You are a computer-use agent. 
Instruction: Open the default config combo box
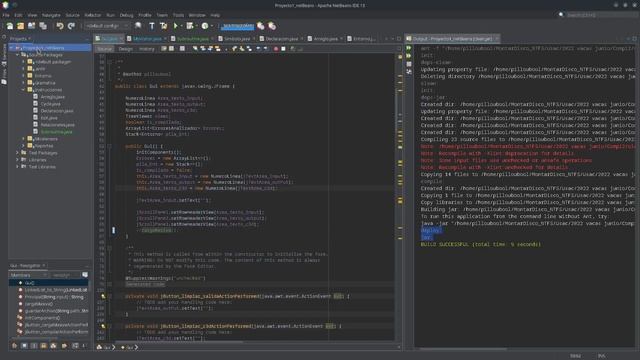(107, 26)
